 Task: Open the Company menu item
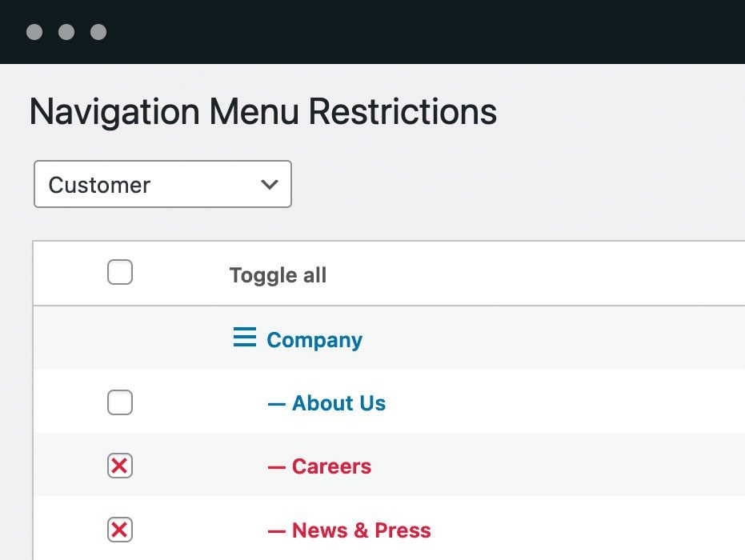click(314, 340)
